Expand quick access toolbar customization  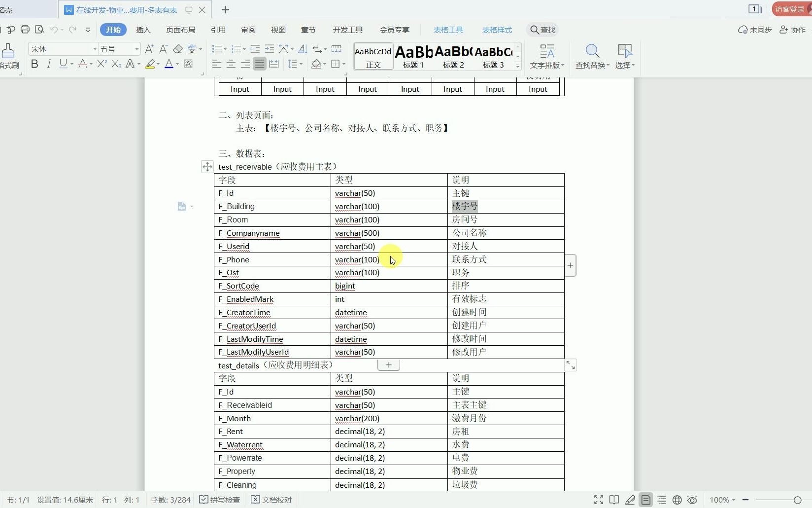[x=88, y=30]
